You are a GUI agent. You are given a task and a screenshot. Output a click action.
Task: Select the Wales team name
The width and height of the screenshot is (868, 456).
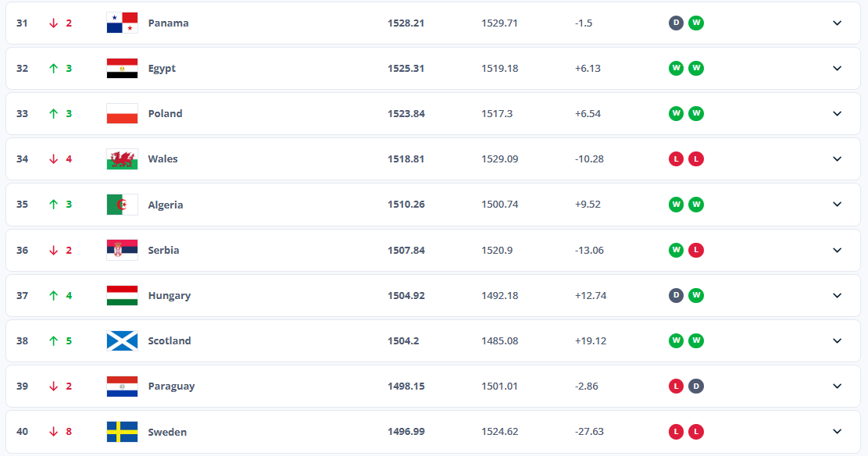(x=163, y=159)
